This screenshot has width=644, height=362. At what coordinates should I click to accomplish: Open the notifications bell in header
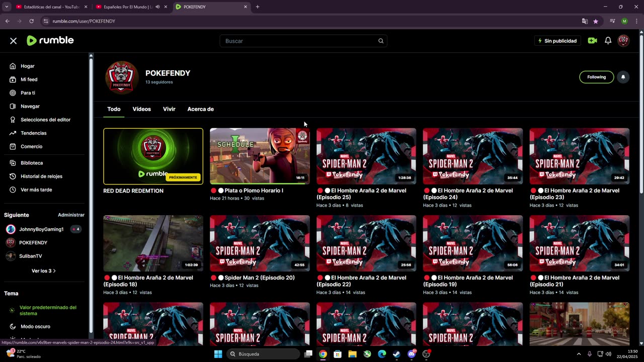(x=608, y=41)
